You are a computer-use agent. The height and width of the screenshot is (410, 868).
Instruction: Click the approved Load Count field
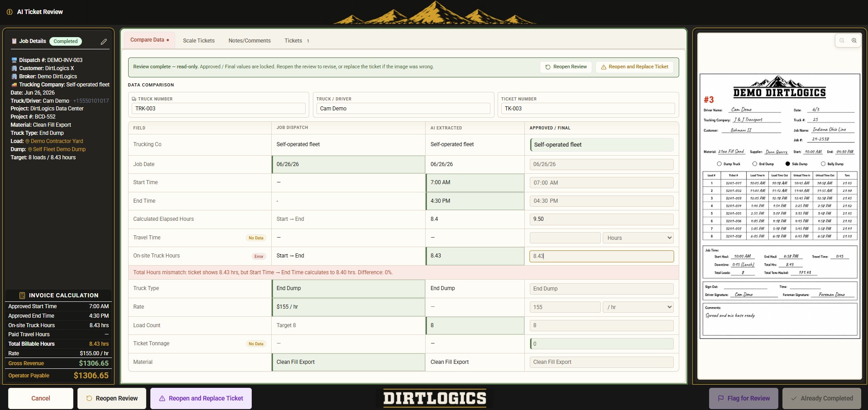click(602, 325)
